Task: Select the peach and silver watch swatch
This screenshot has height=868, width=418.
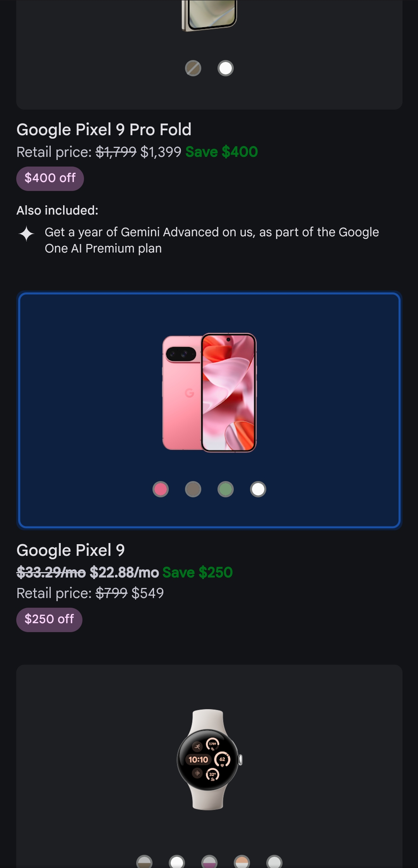Action: 242,862
